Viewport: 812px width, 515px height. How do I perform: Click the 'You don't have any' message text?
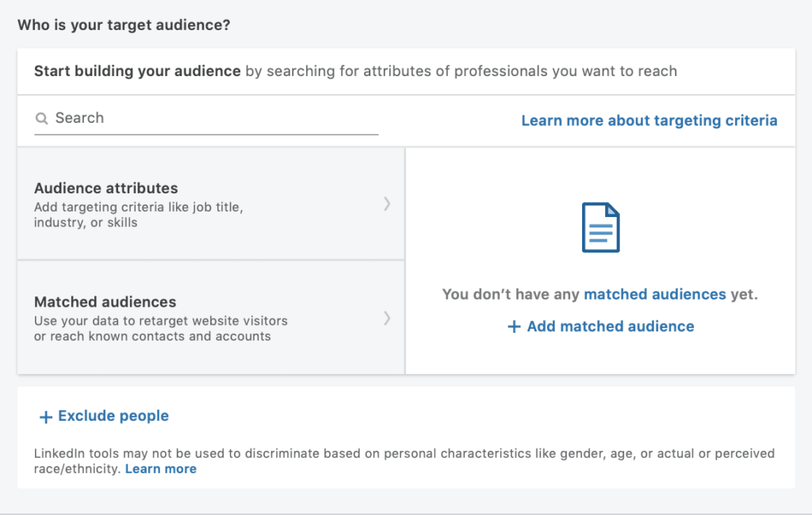coord(511,294)
